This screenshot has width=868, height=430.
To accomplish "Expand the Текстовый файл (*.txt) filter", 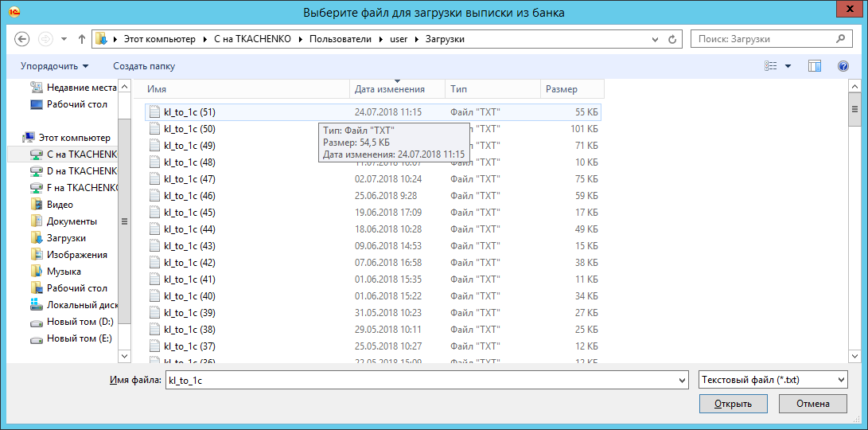I will point(841,381).
